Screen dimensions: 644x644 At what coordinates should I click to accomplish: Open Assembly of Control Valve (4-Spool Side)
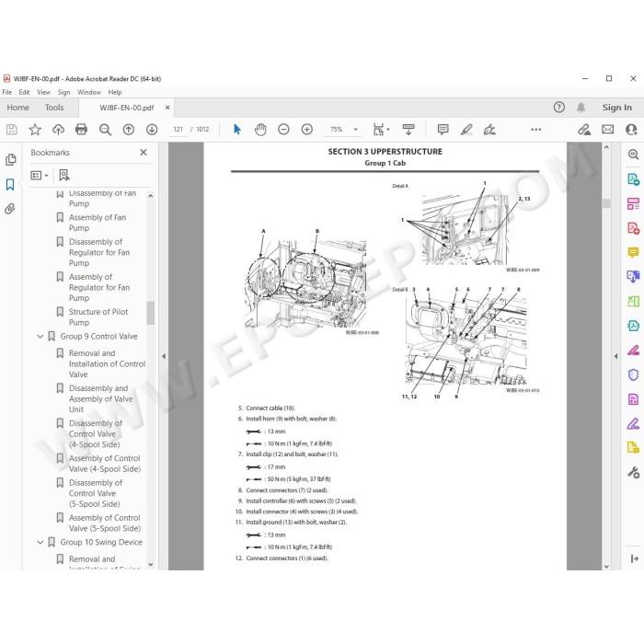pos(105,464)
